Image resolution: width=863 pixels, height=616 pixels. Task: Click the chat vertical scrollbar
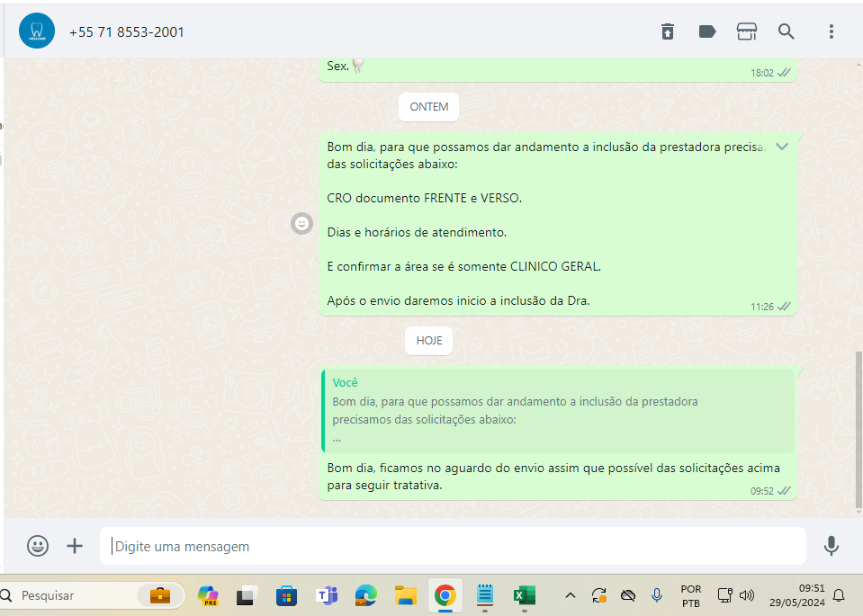tap(859, 429)
